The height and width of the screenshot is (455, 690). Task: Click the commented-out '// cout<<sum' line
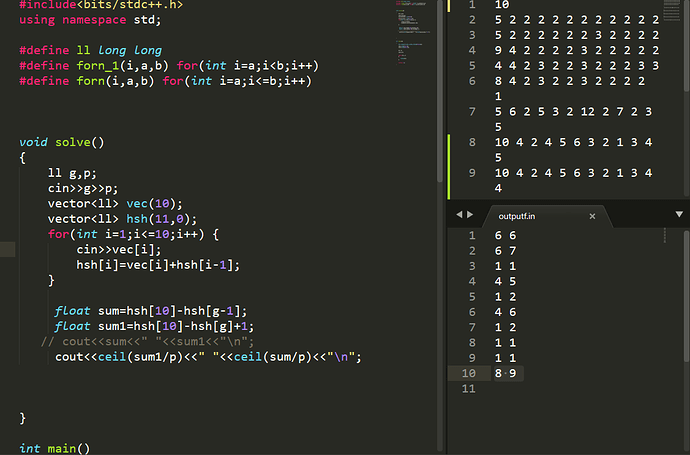[x=147, y=341]
